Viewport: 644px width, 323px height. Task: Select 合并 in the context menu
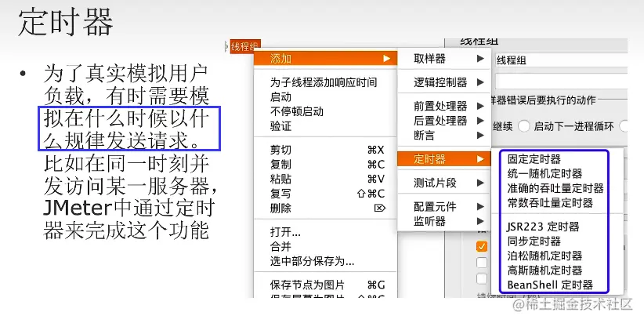tap(326, 247)
